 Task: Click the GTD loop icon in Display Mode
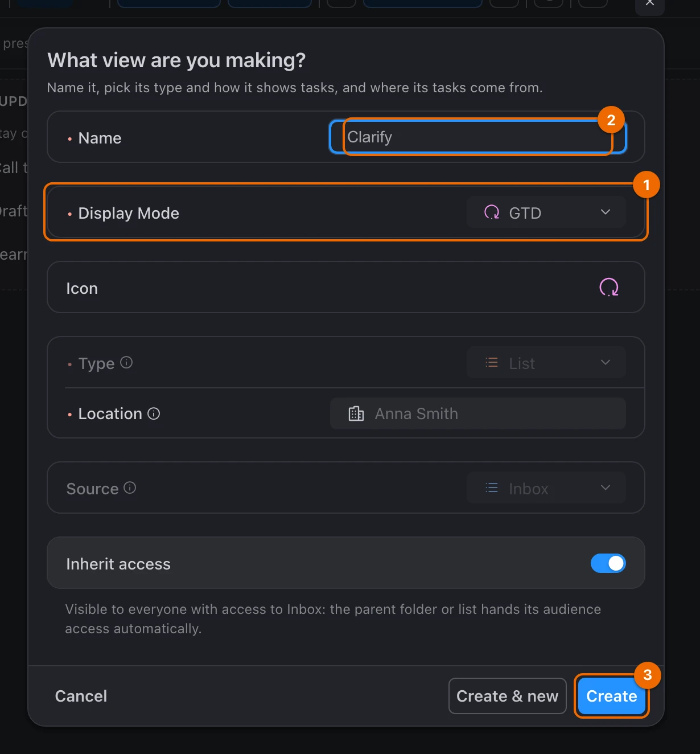click(x=492, y=212)
